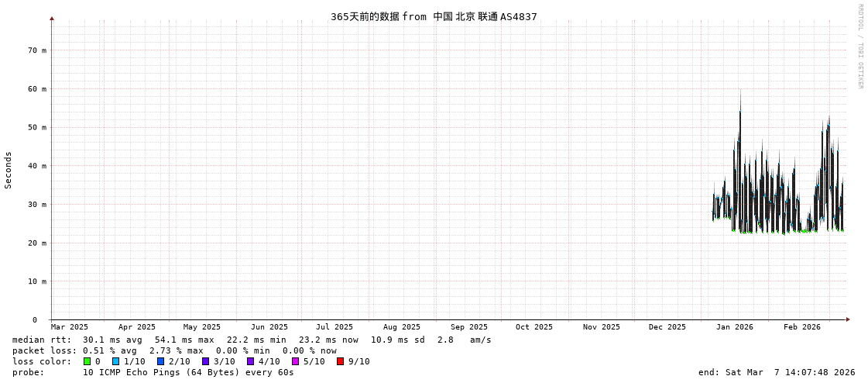The height and width of the screenshot is (383, 868).
Task: Click the 70 m y-axis label
Action: (x=37, y=50)
